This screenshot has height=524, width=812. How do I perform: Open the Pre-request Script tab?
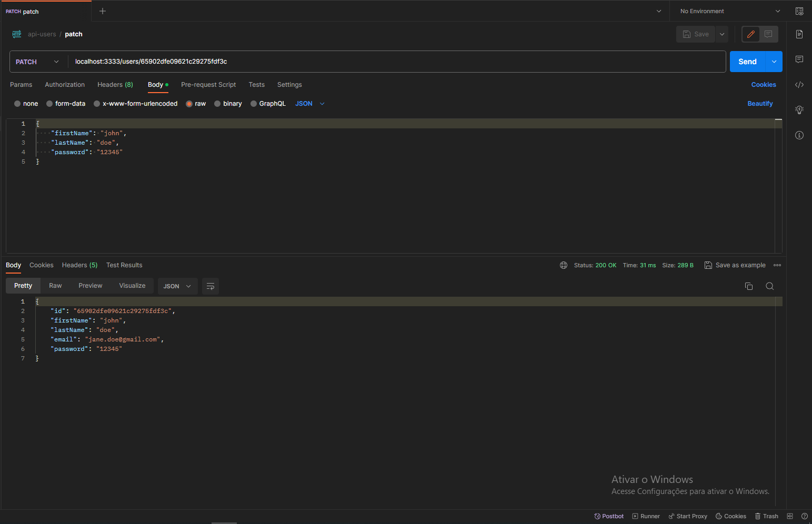pyautogui.click(x=208, y=85)
